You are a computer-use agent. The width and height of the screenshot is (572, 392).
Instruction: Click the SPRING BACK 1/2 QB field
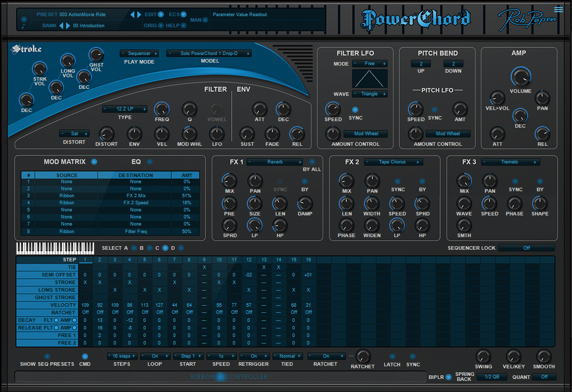coord(492,377)
